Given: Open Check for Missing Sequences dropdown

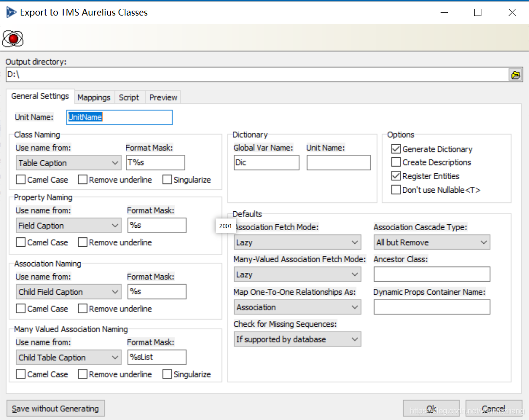Looking at the screenshot, I should (297, 339).
